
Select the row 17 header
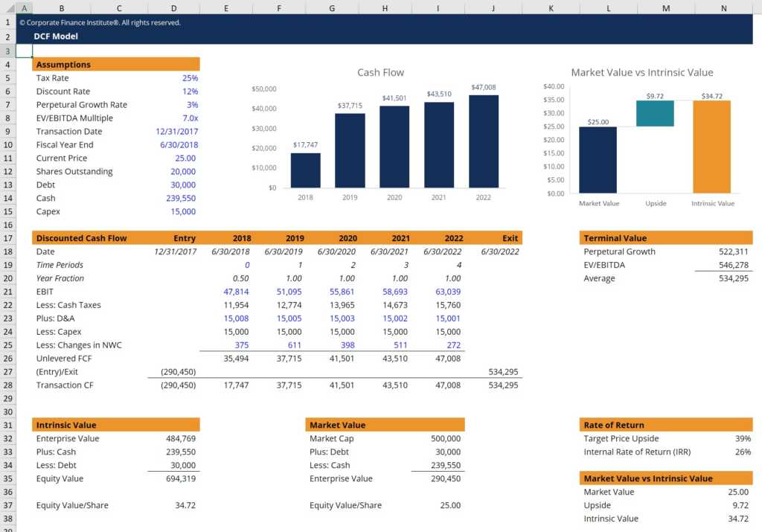tap(8, 238)
